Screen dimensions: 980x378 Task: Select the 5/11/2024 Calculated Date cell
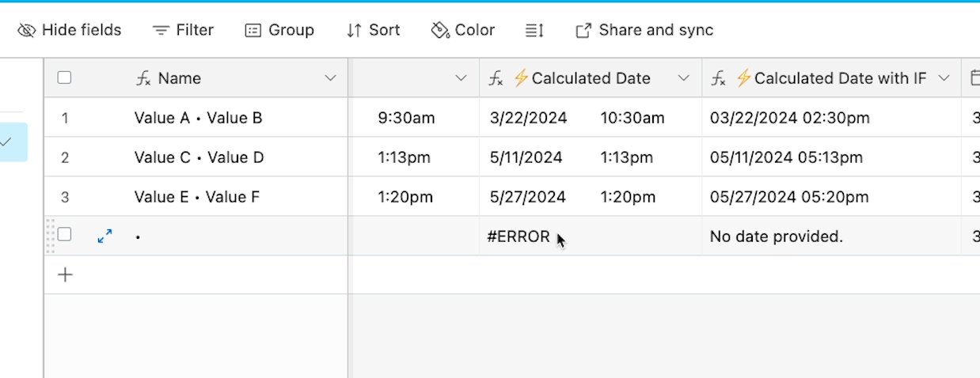591,157
